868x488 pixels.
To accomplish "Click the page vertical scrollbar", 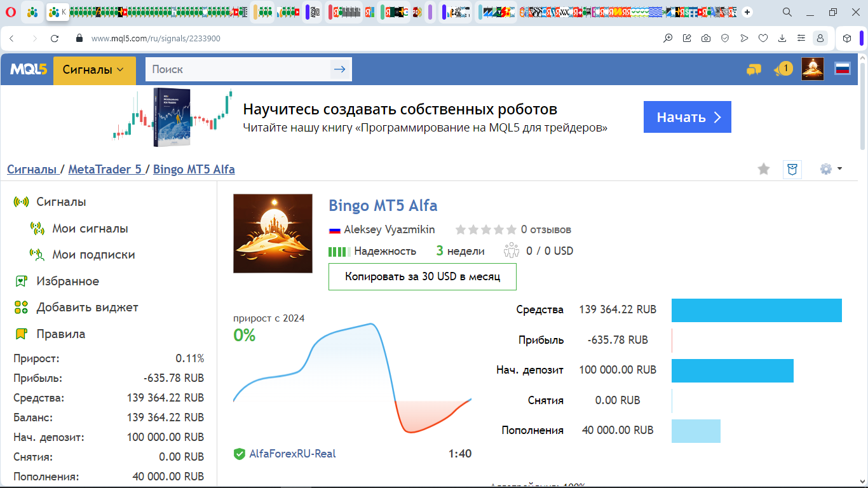I will 862,105.
